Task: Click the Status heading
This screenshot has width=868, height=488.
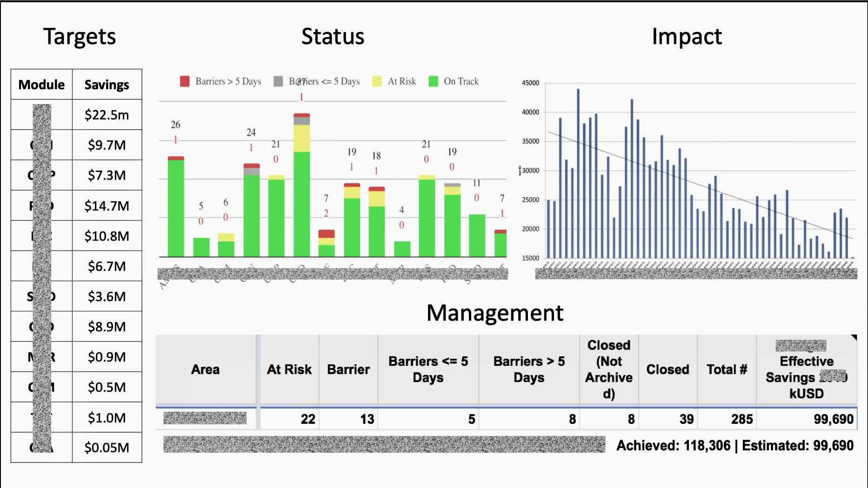Action: point(333,36)
